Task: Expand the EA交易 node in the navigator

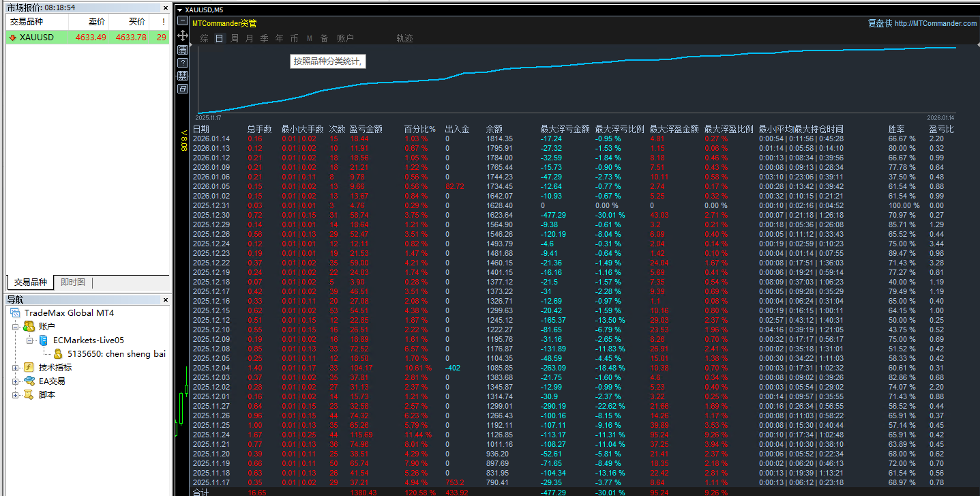Action: coord(16,381)
